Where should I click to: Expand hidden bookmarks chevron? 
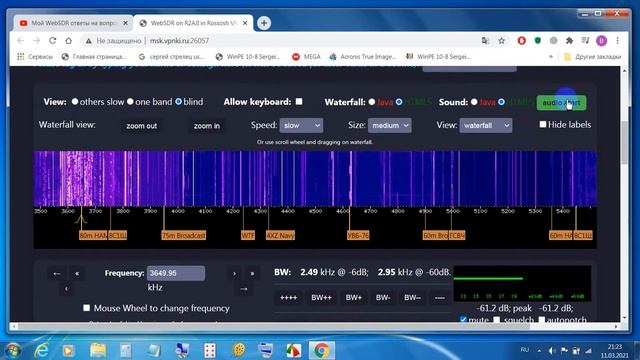click(x=551, y=57)
